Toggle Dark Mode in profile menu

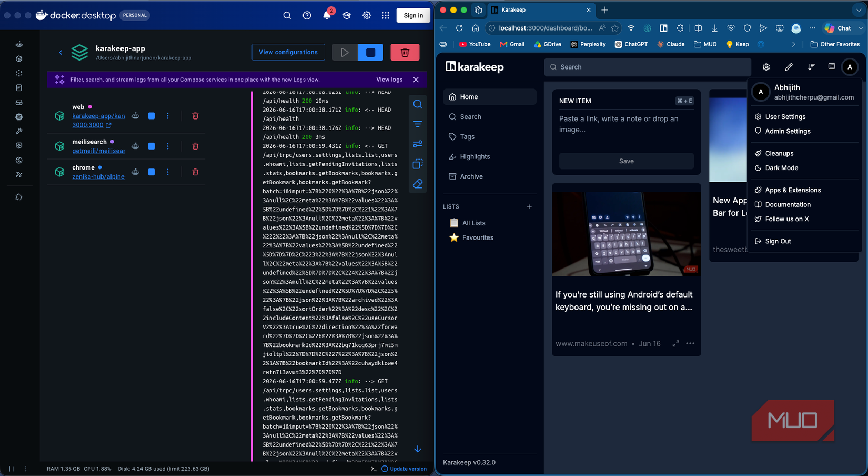(x=803, y=168)
